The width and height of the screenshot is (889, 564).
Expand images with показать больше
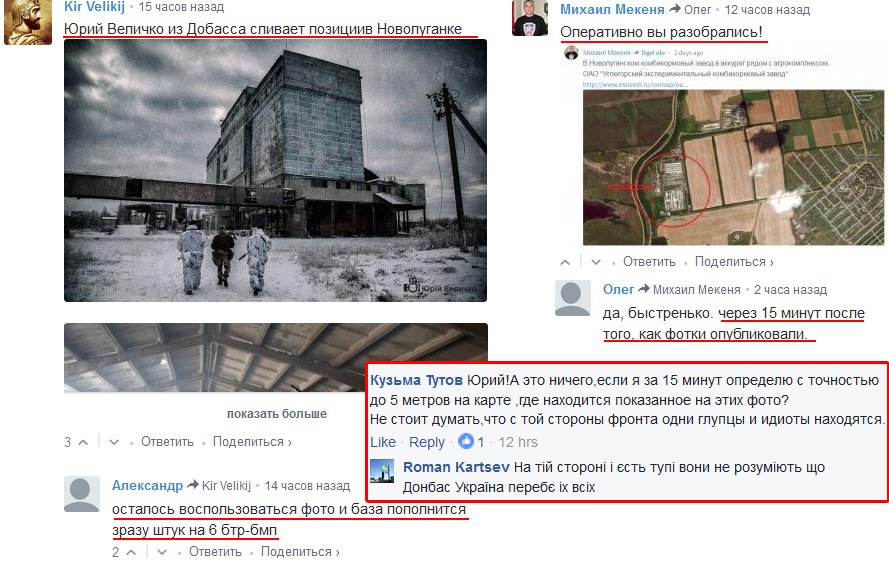coord(277,414)
